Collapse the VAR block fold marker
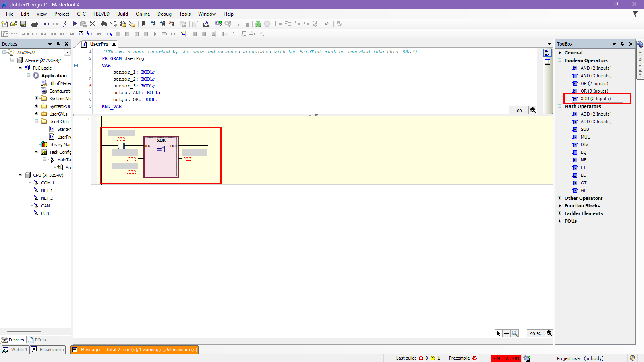Image resolution: width=644 pixels, height=362 pixels. click(76, 65)
